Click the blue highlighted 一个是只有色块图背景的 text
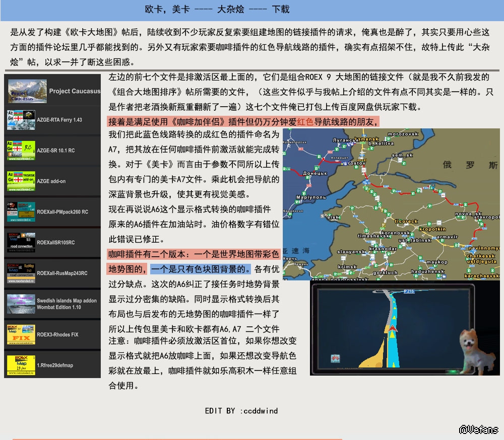The image size is (504, 440). point(200,268)
